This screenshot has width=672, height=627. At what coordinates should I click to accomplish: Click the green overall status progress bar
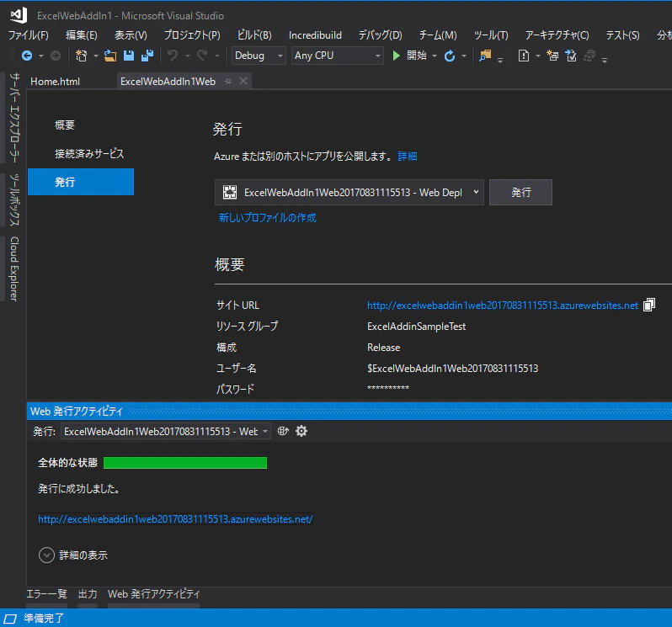coord(185,463)
